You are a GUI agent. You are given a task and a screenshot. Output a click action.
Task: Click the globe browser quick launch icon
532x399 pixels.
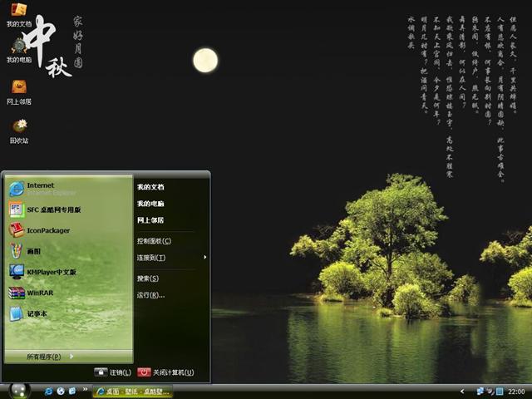[x=61, y=392]
